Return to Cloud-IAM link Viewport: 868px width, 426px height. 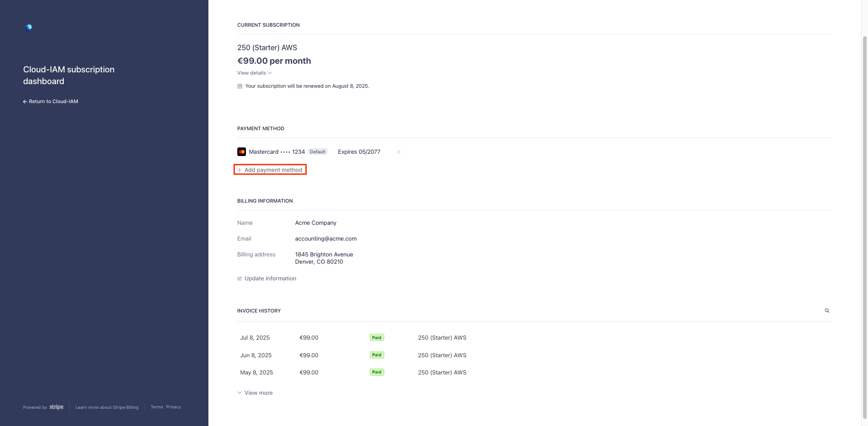click(51, 101)
